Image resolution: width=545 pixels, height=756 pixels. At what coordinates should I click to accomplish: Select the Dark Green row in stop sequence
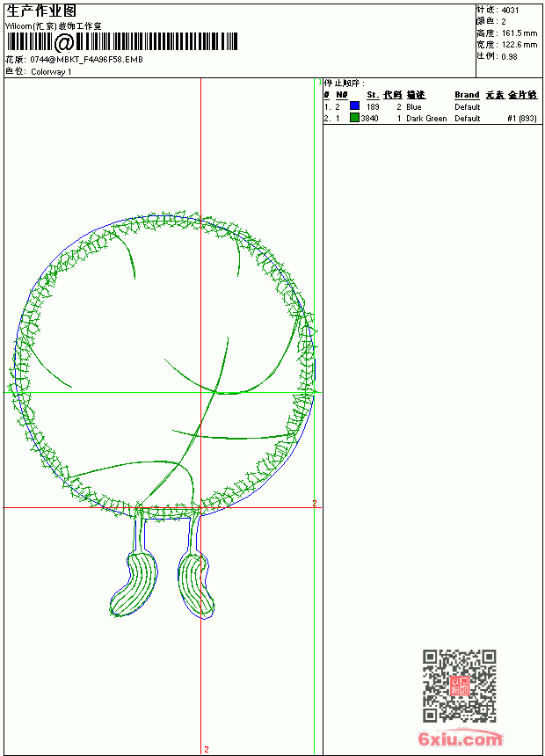(431, 118)
